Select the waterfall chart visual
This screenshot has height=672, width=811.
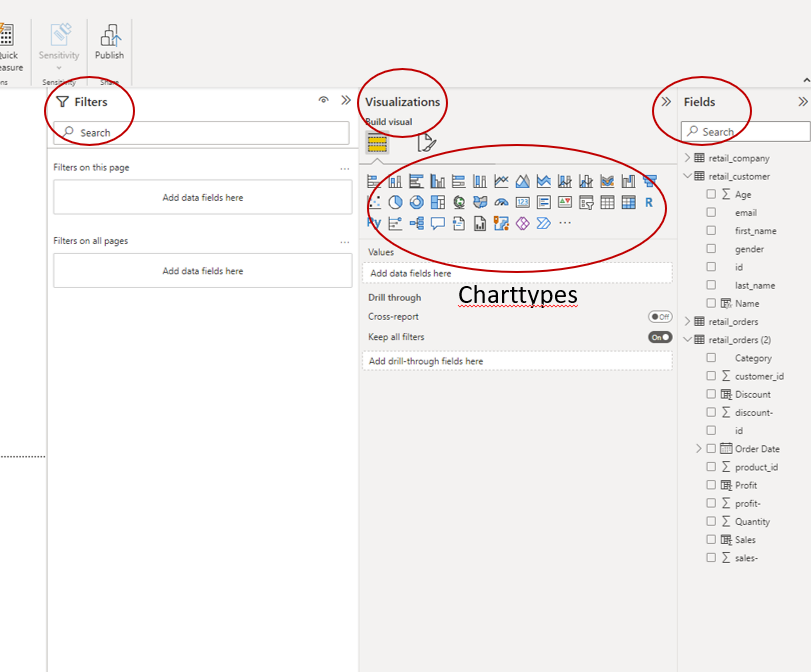coord(628,181)
